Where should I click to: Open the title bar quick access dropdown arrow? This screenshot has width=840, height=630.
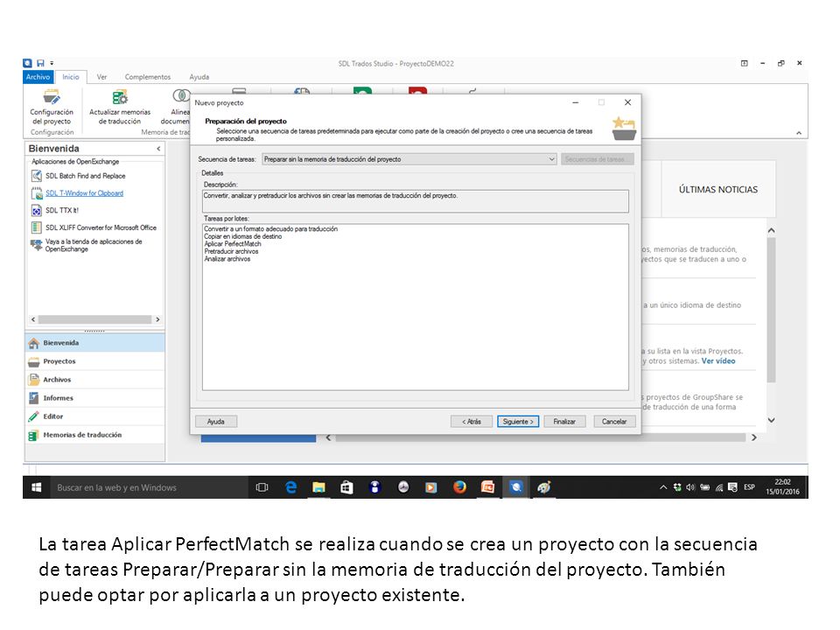[52, 63]
